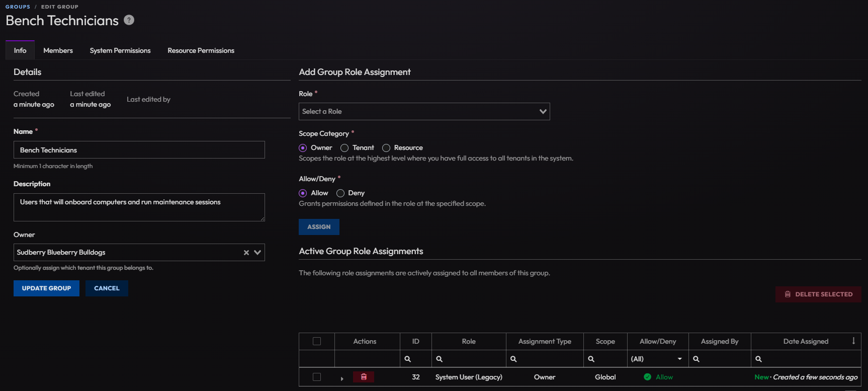868x391 pixels.
Task: Sort by the Role column header
Action: 469,341
